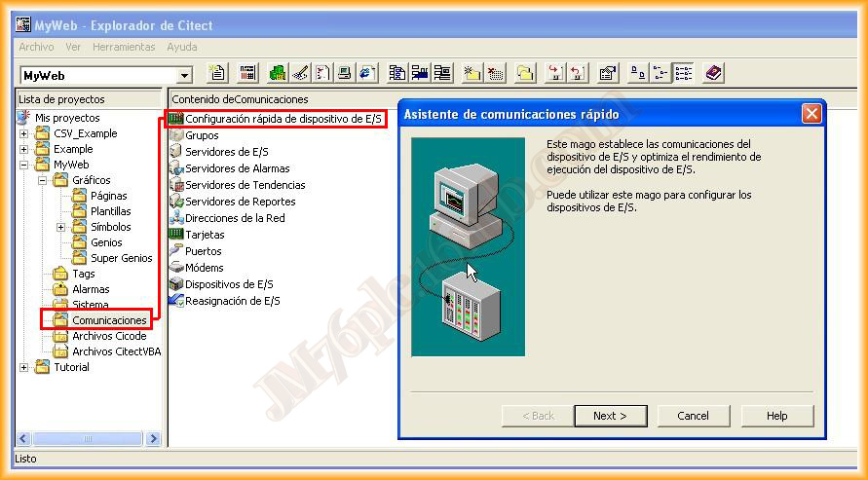The image size is (868, 480).
Task: Open the Archivo menu
Action: [36, 47]
